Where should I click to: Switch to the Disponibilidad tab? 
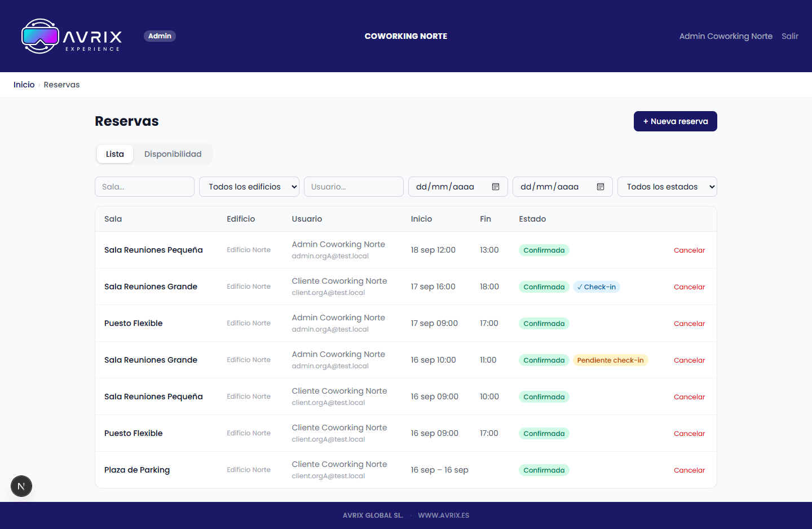coord(173,154)
